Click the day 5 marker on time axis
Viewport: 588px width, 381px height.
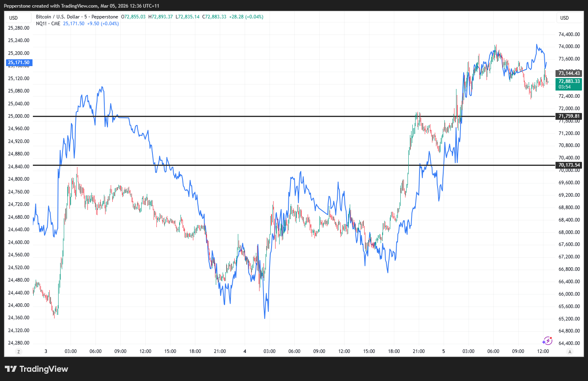coord(444,351)
